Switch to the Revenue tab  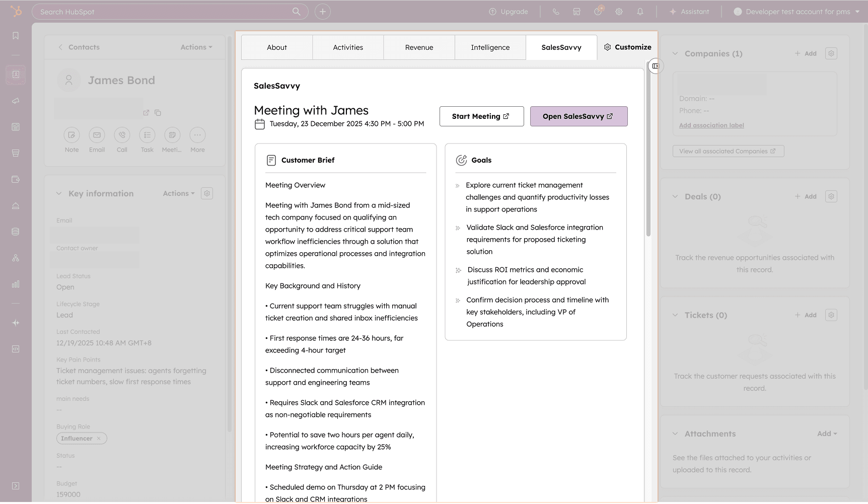tap(419, 47)
